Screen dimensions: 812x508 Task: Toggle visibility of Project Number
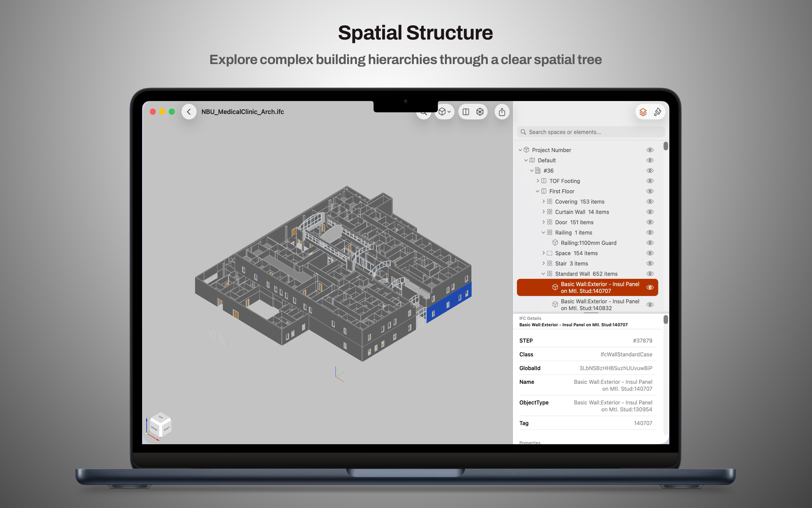coord(650,150)
